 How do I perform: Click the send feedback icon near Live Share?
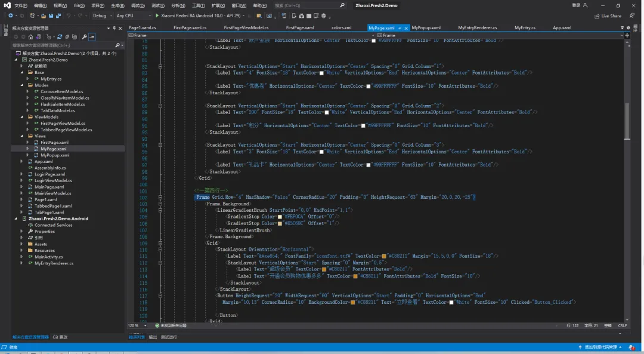click(632, 16)
